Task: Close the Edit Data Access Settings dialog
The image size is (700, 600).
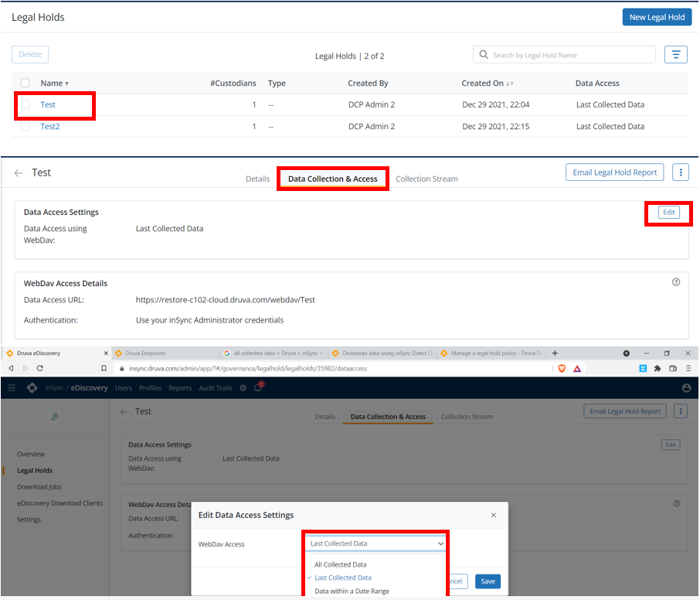Action: (x=493, y=515)
